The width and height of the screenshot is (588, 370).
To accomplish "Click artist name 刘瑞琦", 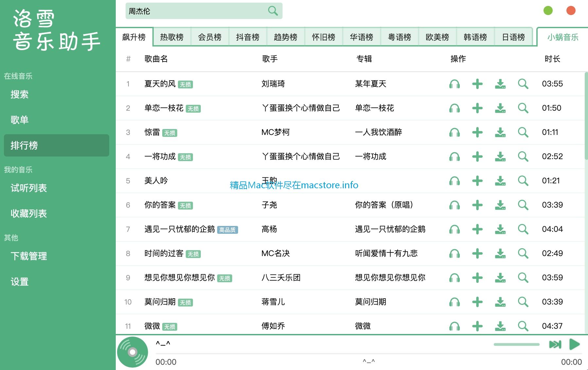I will coord(273,84).
